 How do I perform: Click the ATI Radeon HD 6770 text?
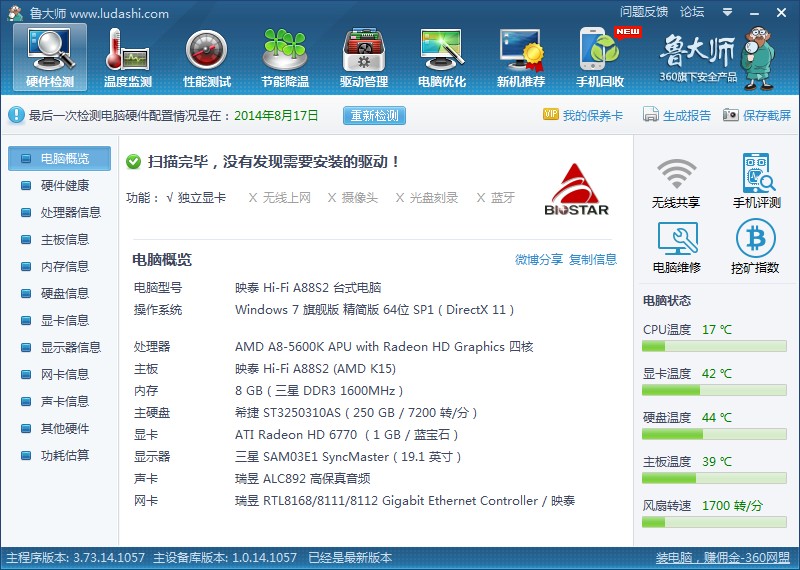click(x=347, y=435)
